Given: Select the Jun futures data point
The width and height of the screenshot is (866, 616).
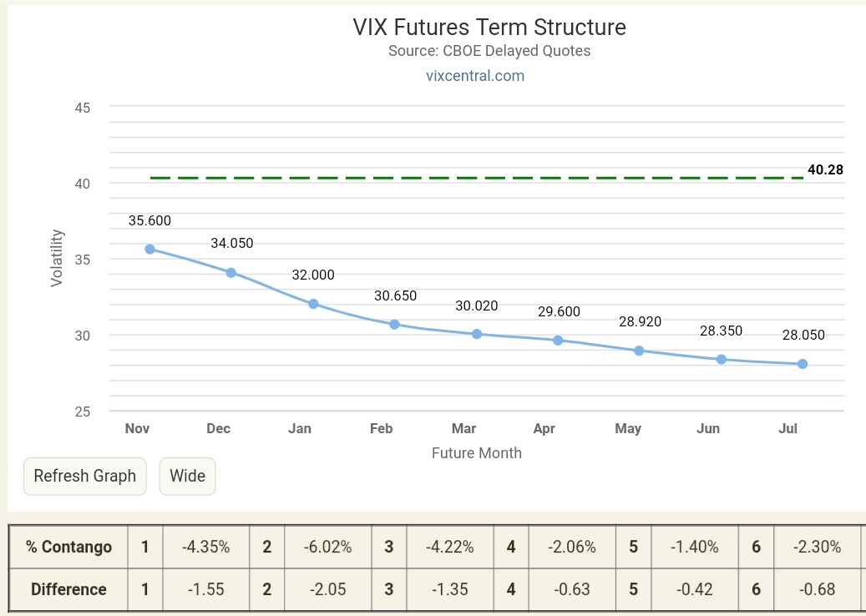Looking at the screenshot, I should tap(722, 359).
